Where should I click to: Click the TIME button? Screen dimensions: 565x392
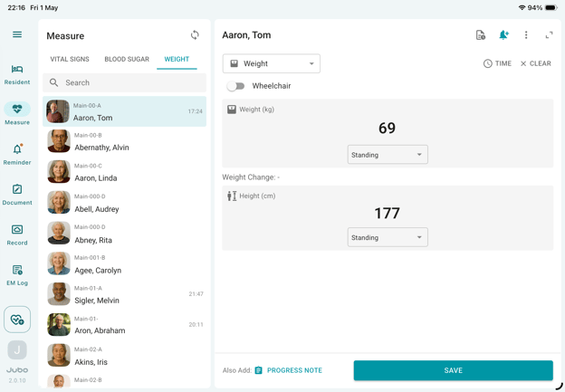click(497, 63)
